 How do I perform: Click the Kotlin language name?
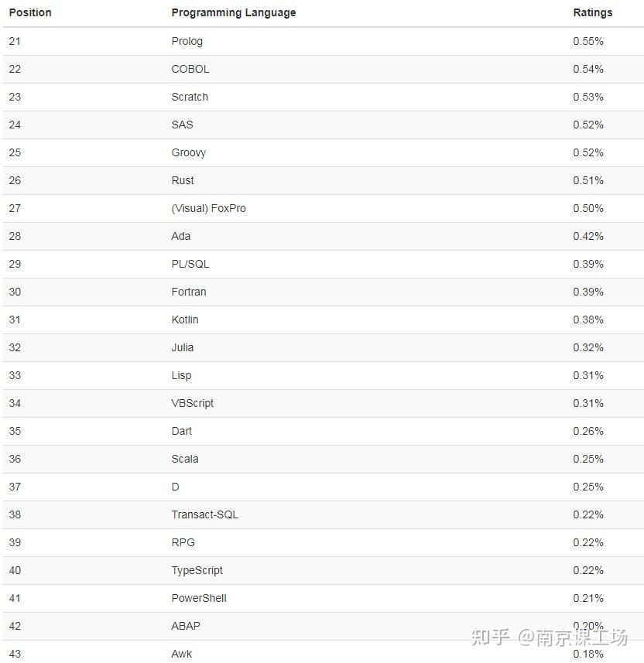point(185,320)
